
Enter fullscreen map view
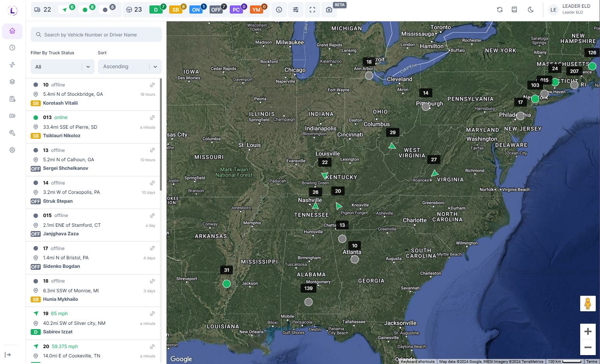312,10
